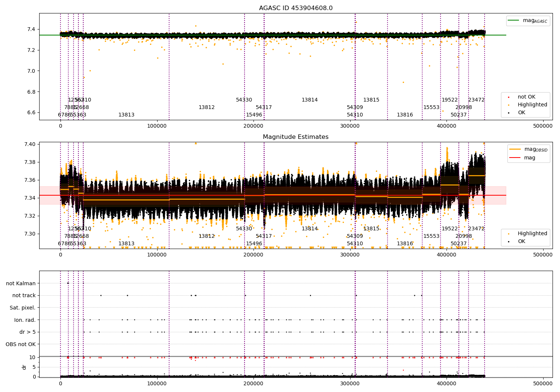
Task: Click obsid label 54330 in AGASC ID plot
Action: click(244, 100)
